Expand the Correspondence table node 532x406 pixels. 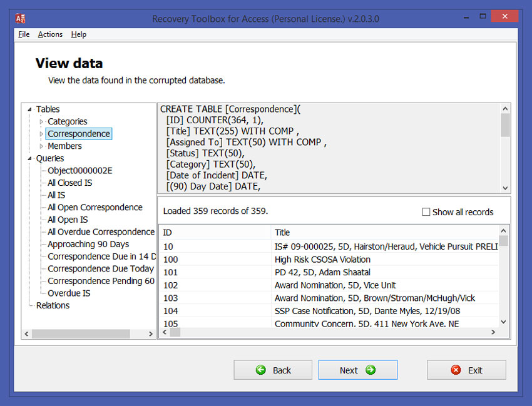coord(42,134)
